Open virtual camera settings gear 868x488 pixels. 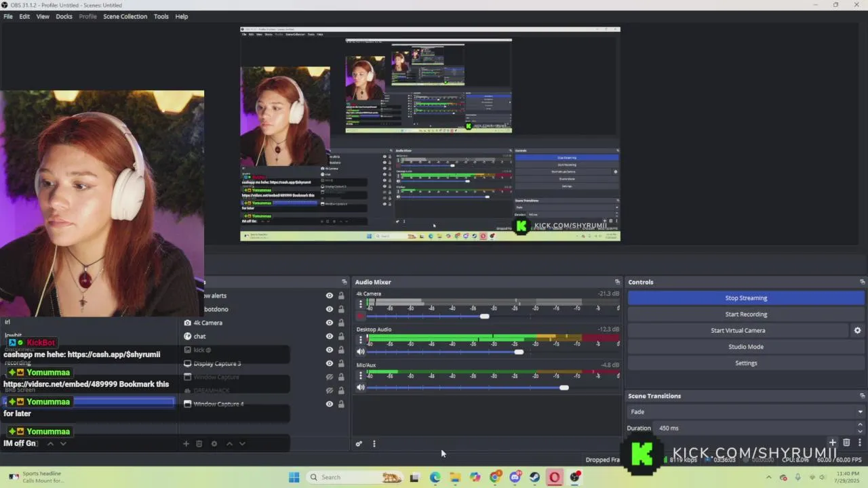tap(857, 330)
